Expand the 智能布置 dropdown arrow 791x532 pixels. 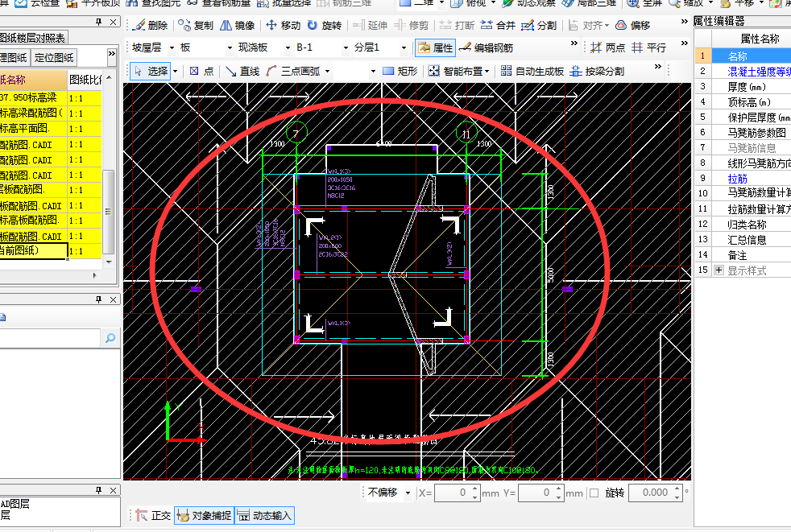tap(487, 71)
